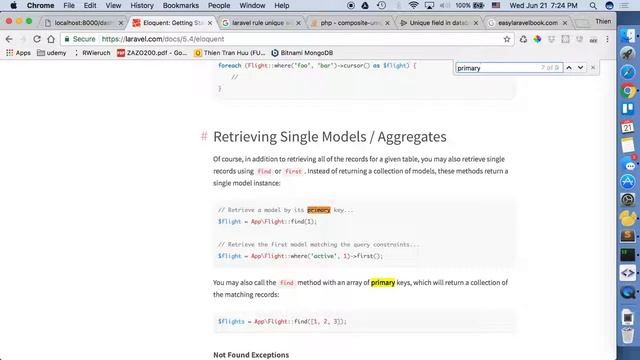Switch to the laravel rule unique tab
640x360 pixels.
point(261,23)
